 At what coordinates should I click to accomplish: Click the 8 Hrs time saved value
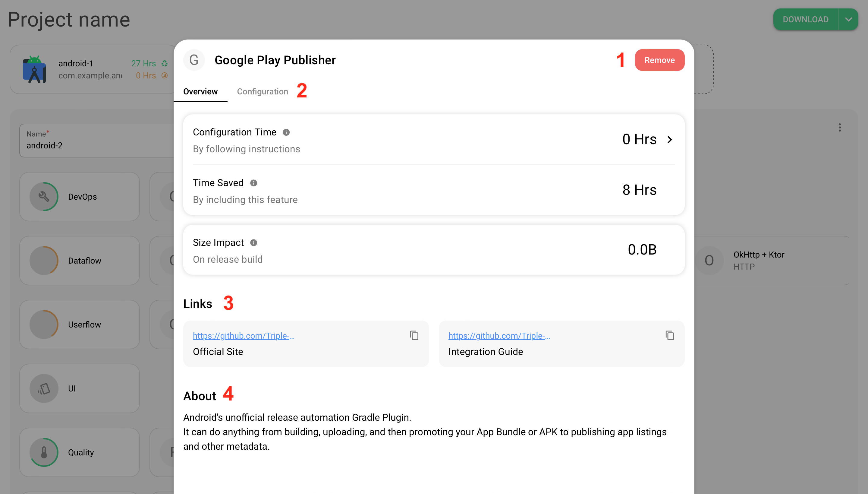click(x=639, y=190)
